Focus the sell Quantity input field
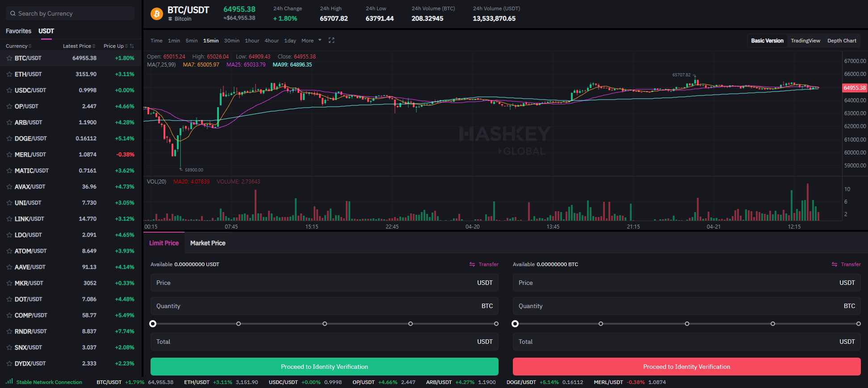868x388 pixels. [687, 306]
